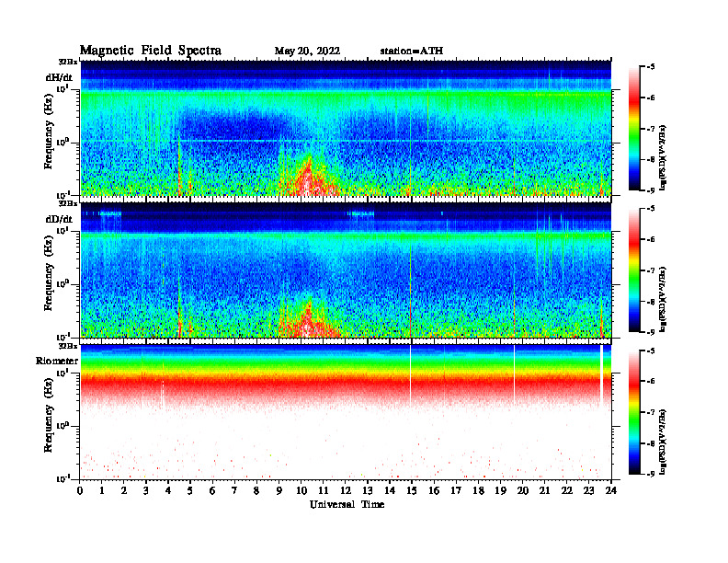Click the "-7" value on dH/dt color scale
Viewport: 728px width, 563px height.
(x=651, y=129)
